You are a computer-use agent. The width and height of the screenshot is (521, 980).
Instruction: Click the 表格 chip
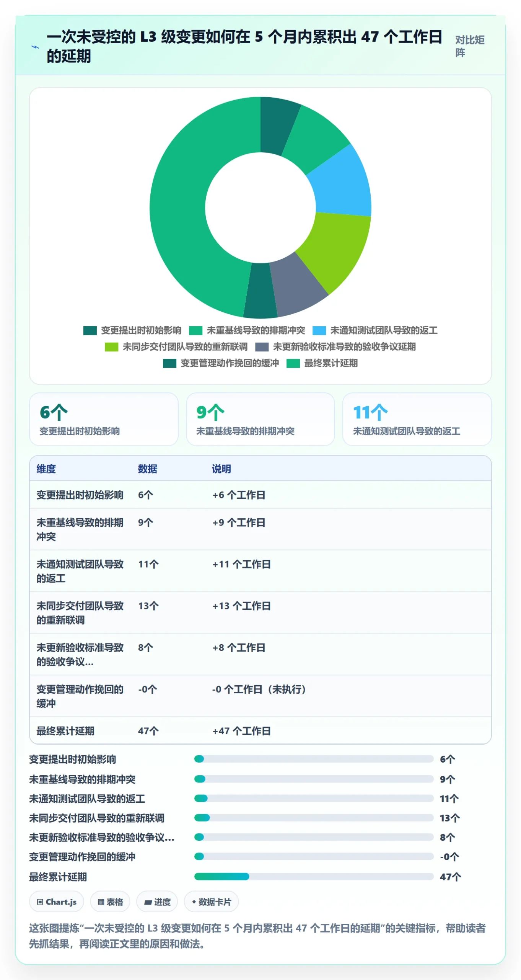click(x=110, y=902)
